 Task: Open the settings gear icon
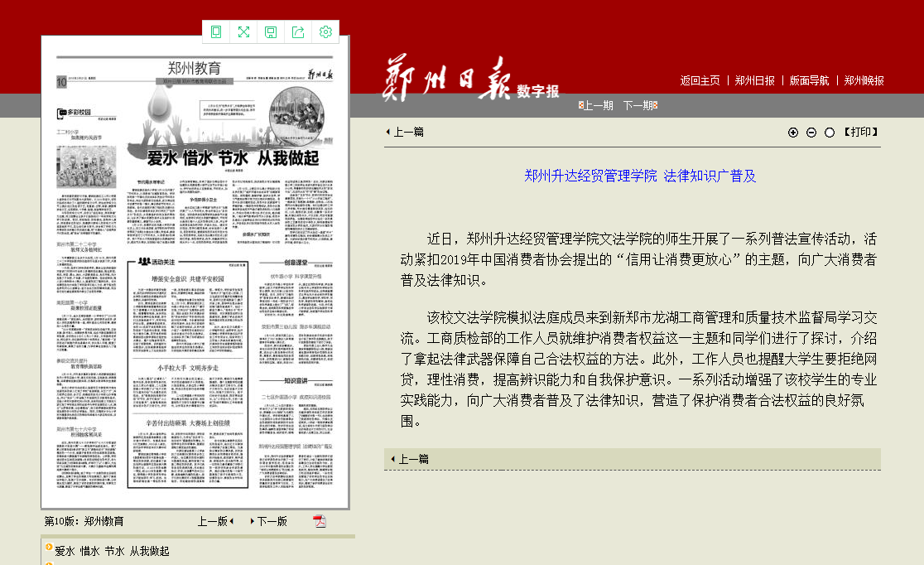325,32
